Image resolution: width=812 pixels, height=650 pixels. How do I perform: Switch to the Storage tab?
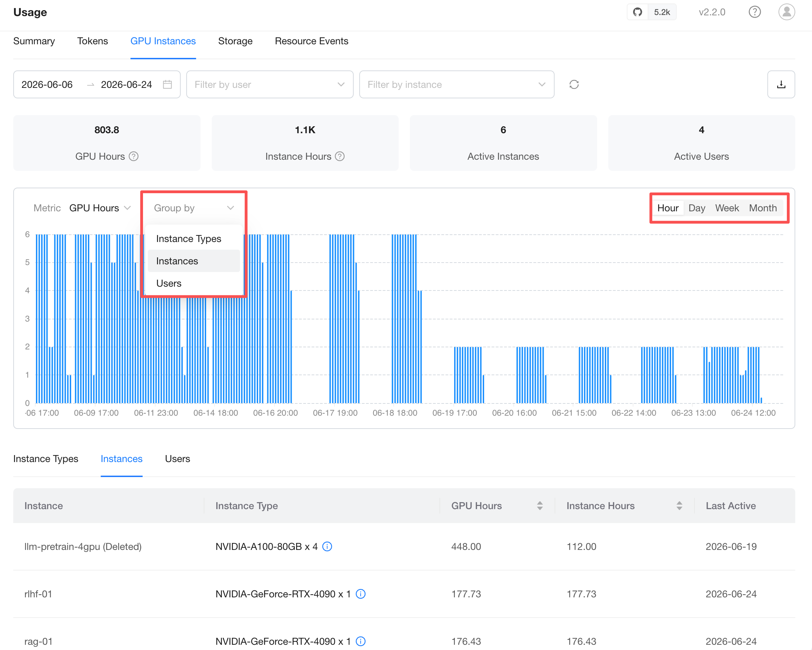(235, 41)
